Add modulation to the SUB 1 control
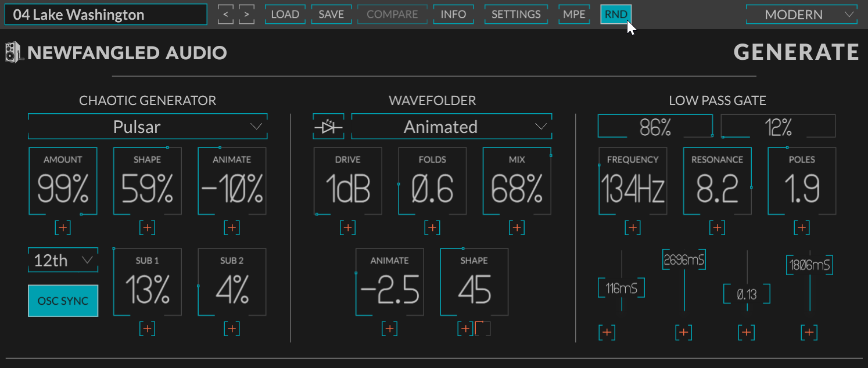The height and width of the screenshot is (368, 868). coord(148,329)
